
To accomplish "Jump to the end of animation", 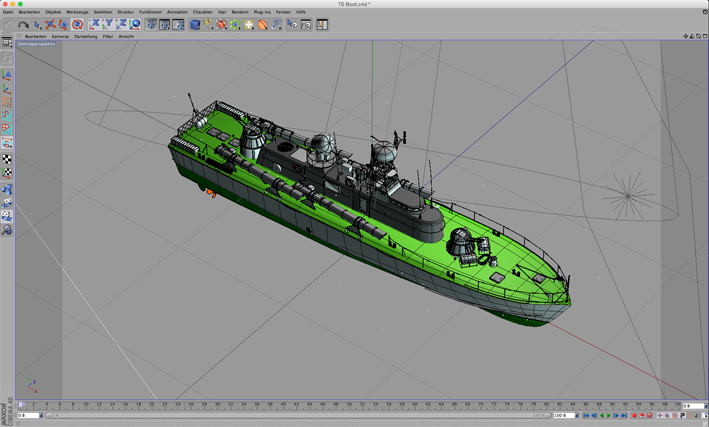I will [x=624, y=415].
